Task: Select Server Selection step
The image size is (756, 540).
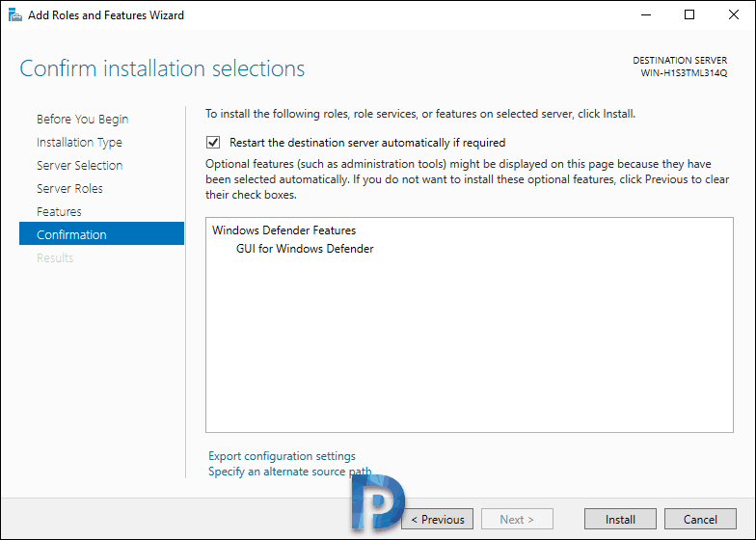Action: (79, 166)
